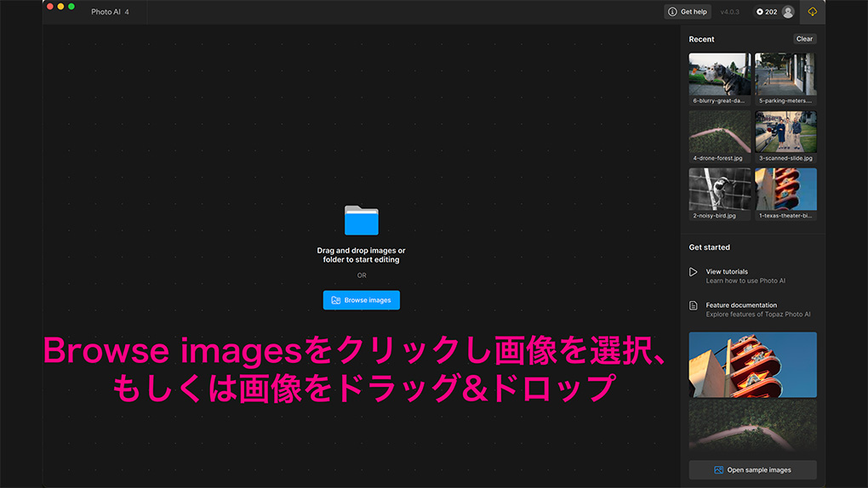
Task: Open recent image 4-drone-forest.jpg
Action: click(x=720, y=136)
